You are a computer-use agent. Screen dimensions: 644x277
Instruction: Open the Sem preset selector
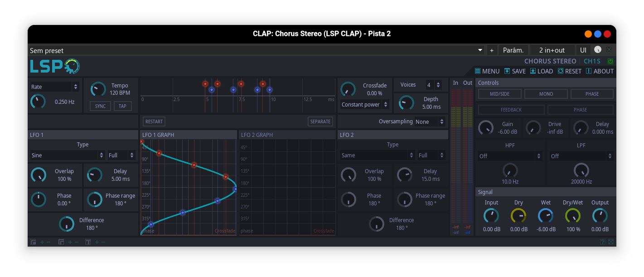point(254,50)
